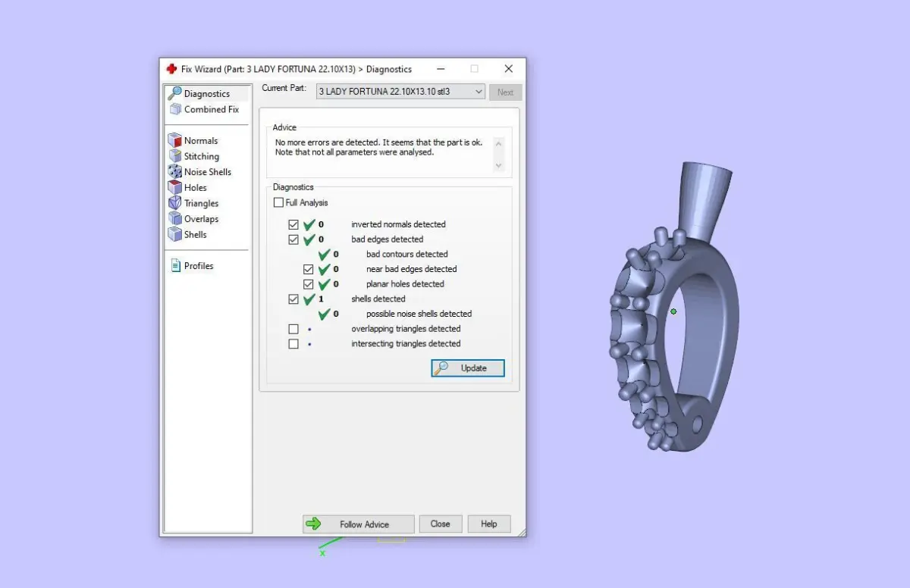The image size is (910, 588).
Task: Enable the Full Analysis checkbox
Action: click(279, 203)
